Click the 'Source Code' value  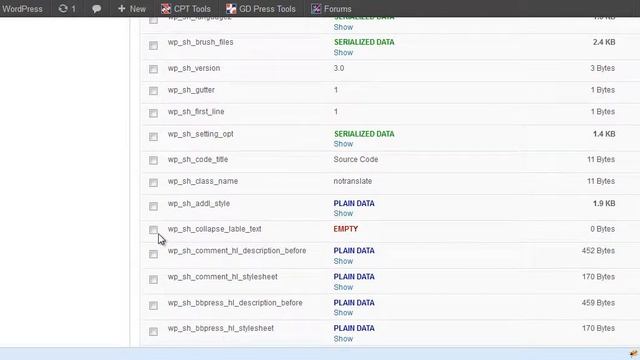[356, 159]
